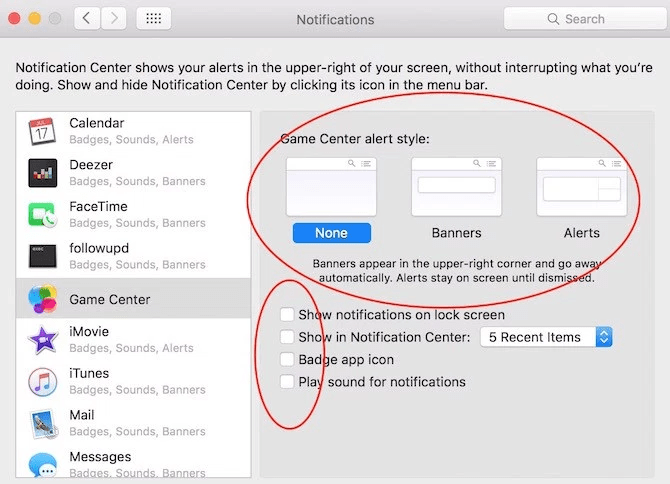Click the Messages speech bubble icon
This screenshot has height=484, width=670.
pos(42,465)
